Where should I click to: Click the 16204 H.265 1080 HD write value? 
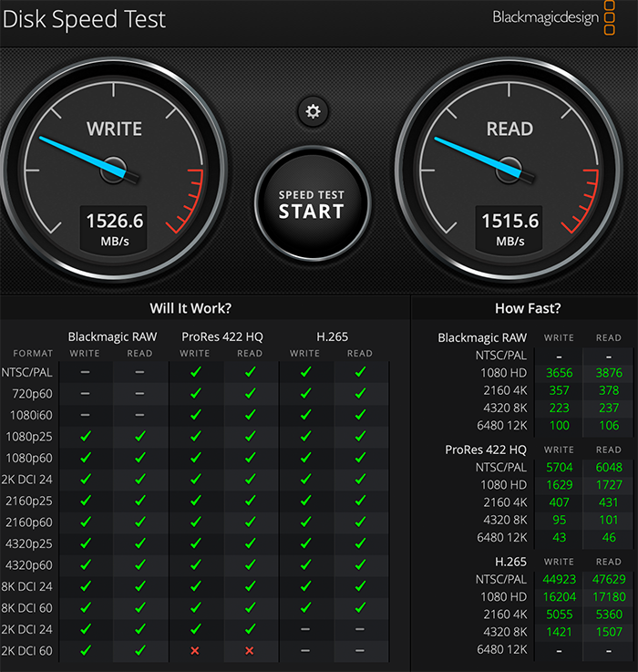(x=559, y=597)
